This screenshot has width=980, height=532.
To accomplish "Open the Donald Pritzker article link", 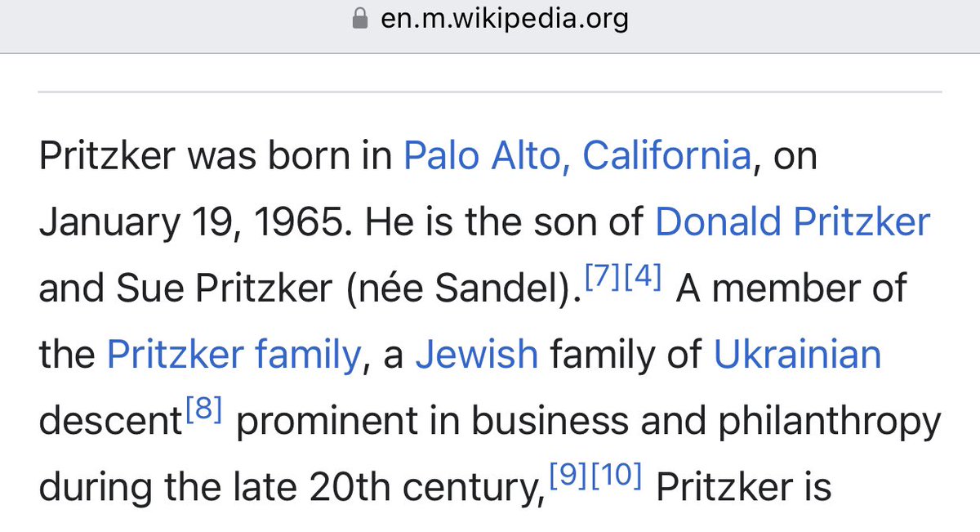I will [x=792, y=222].
